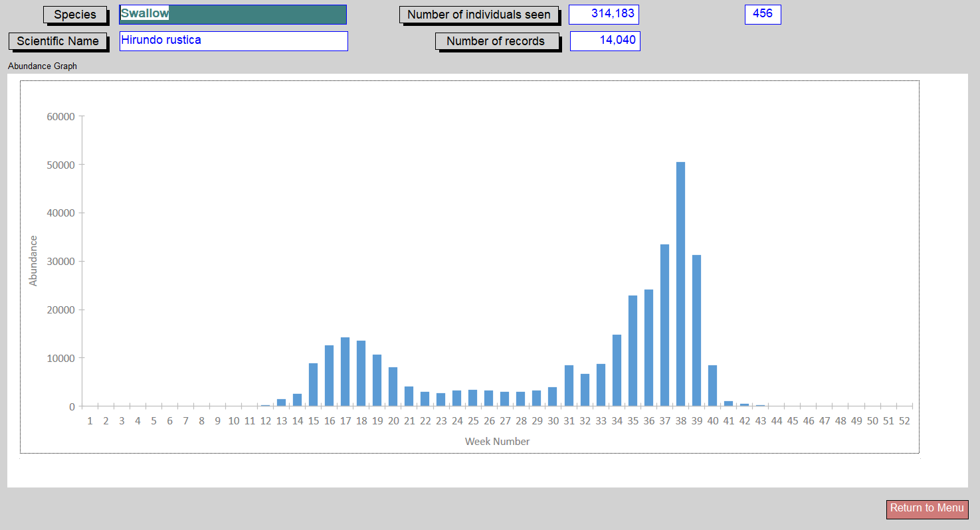Click the Hirundo rustica scientific name field
The width and height of the screenshot is (980, 530).
pos(234,41)
